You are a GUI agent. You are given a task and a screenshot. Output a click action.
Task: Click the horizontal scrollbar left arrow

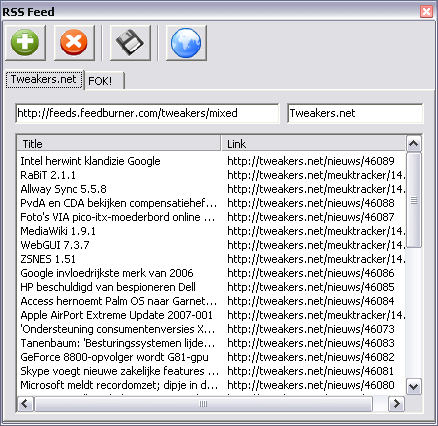25,404
